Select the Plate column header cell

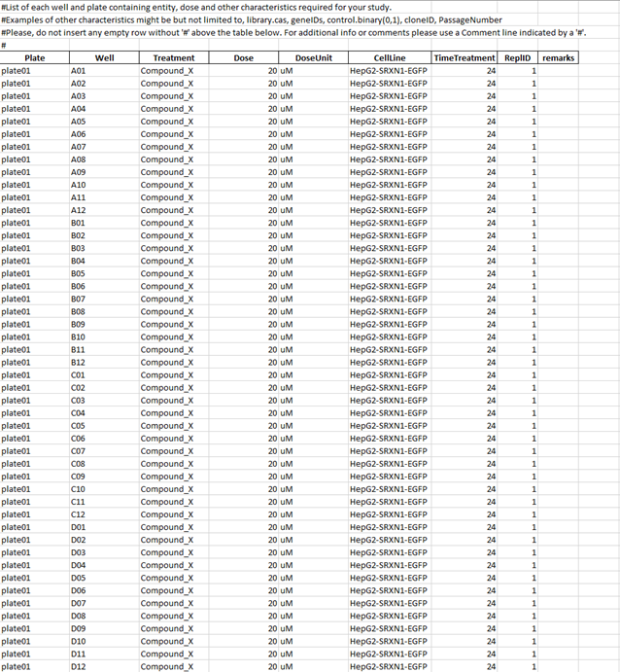[x=34, y=58]
